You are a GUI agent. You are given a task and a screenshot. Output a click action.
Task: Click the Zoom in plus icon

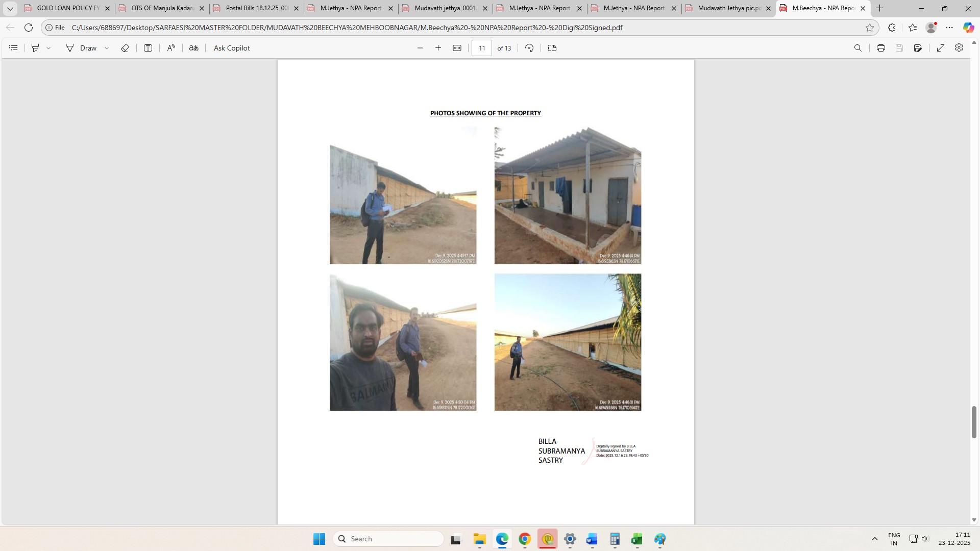438,48
